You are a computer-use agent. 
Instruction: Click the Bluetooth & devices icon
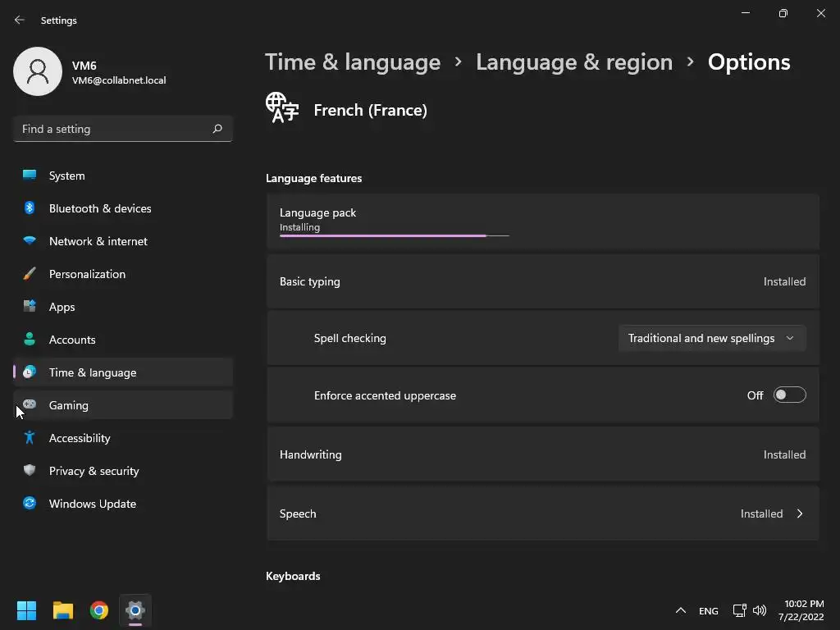click(x=30, y=208)
